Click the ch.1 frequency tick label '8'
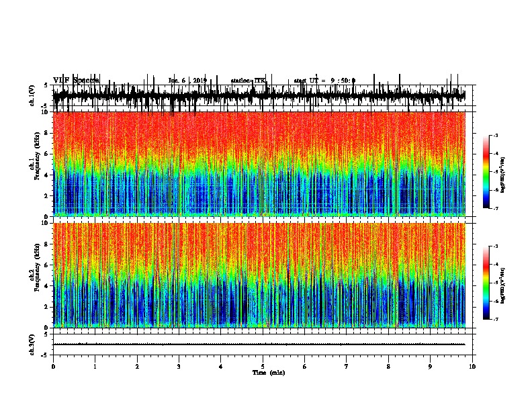Screen dimensions: 532x411 click(x=47, y=133)
